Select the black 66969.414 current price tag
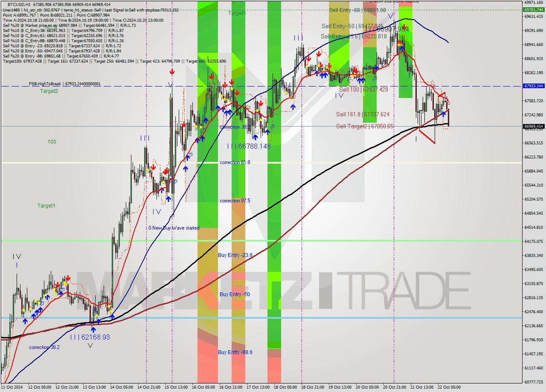Viewport: 546px width, 392px height. tap(534, 127)
